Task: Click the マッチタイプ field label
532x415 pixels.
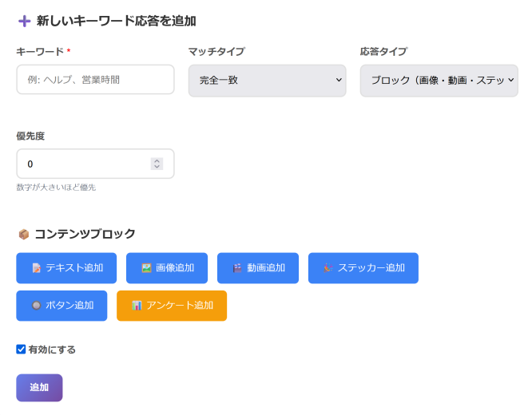Action: click(x=216, y=52)
